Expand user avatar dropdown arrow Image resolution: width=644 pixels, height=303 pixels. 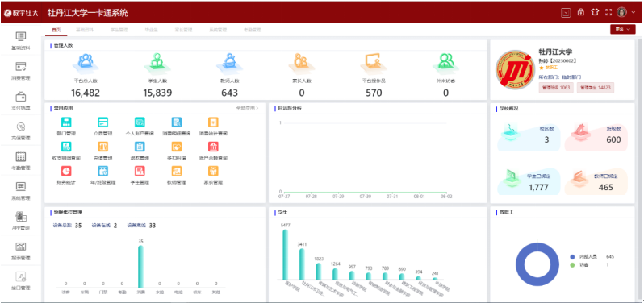633,13
